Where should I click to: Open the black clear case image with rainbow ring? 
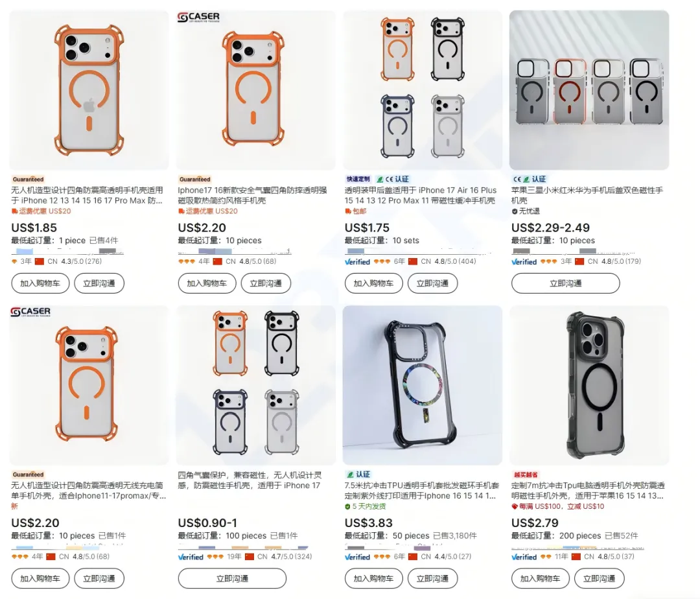tap(423, 385)
